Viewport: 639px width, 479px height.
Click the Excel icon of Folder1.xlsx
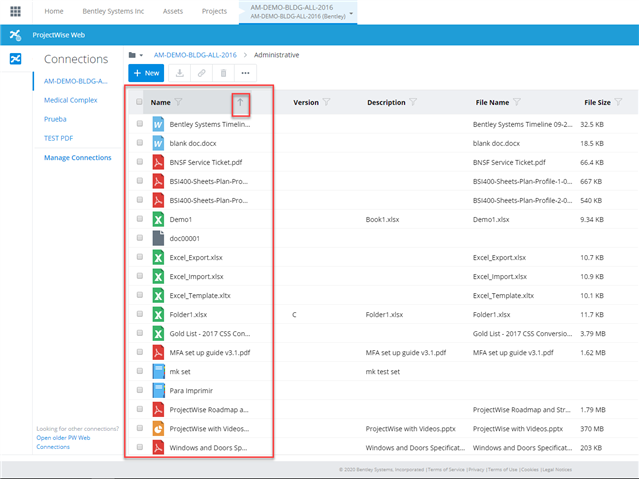pyautogui.click(x=158, y=315)
